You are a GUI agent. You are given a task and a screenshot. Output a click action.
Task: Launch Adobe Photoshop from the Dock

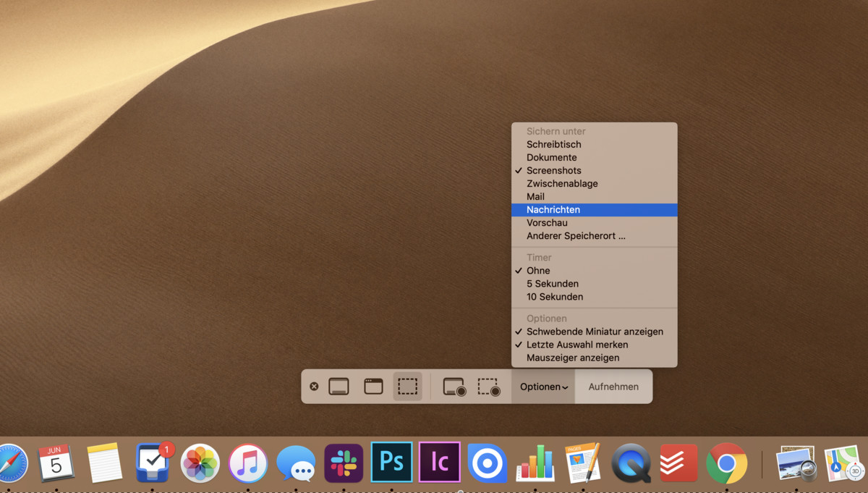pyautogui.click(x=392, y=462)
